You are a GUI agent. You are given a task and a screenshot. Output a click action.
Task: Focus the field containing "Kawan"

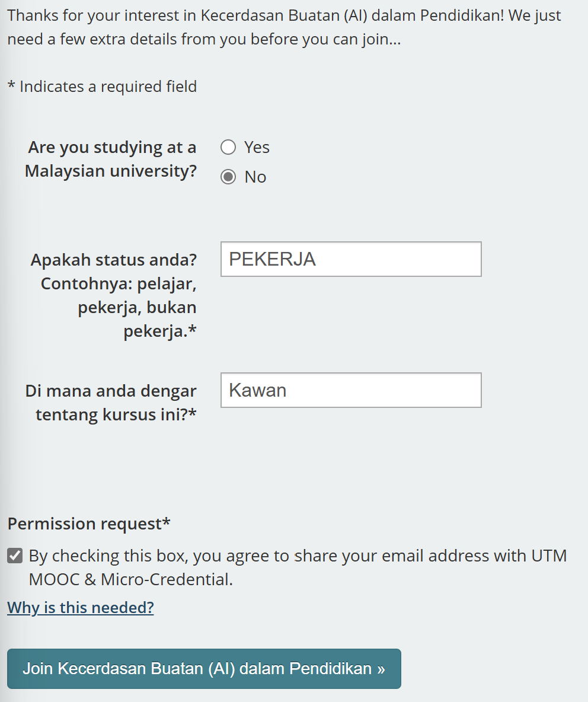coord(351,390)
